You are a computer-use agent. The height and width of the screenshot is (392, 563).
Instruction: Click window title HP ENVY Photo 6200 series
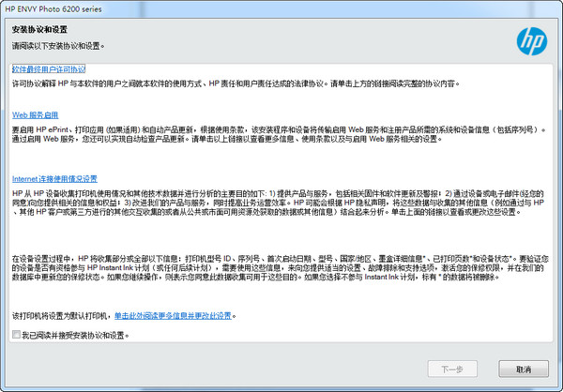[x=53, y=9]
